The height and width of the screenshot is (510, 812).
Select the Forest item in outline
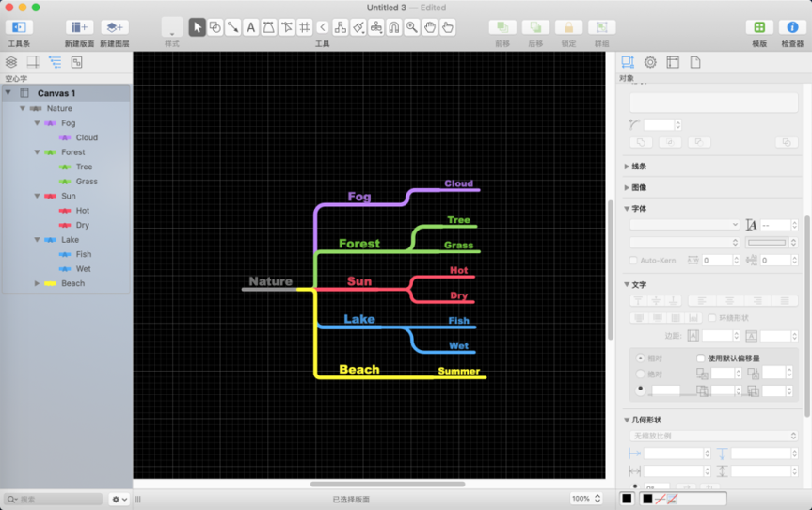[x=72, y=152]
